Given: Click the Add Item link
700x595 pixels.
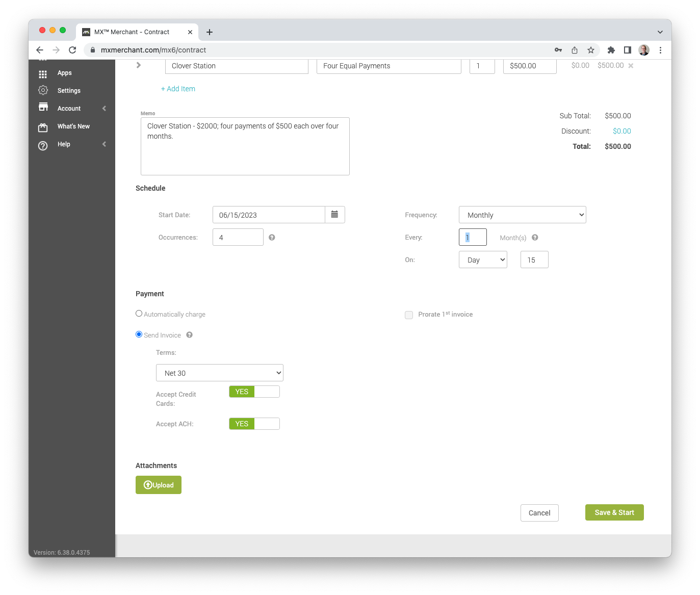Looking at the screenshot, I should click(178, 89).
